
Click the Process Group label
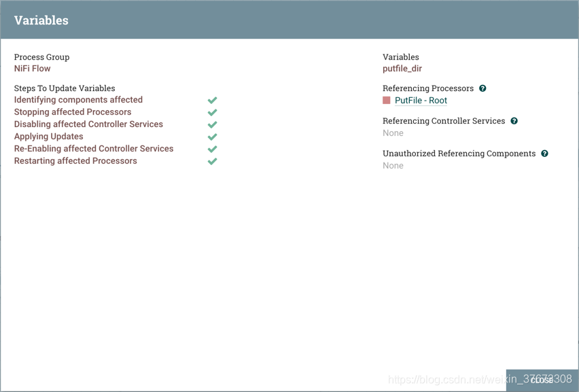pyautogui.click(x=41, y=57)
